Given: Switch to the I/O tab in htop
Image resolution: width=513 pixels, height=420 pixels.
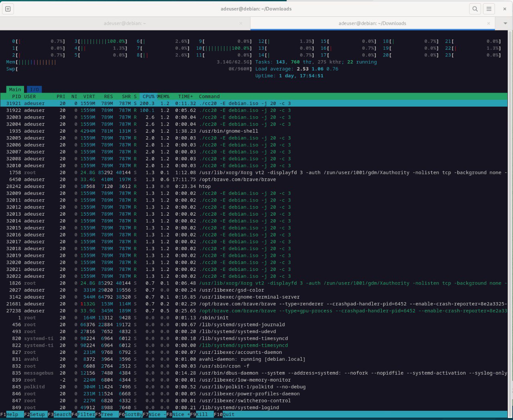Looking at the screenshot, I should [x=34, y=89].
